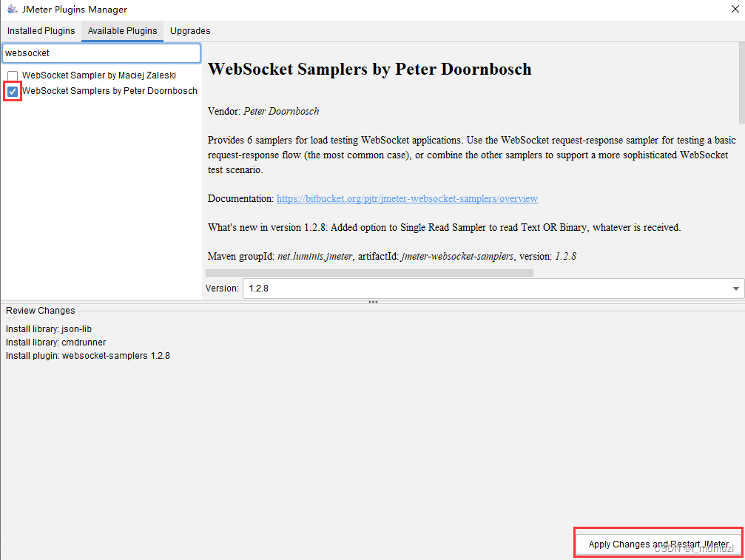Switch to the Installed Plugins tab
The image size is (745, 560).
click(x=41, y=31)
